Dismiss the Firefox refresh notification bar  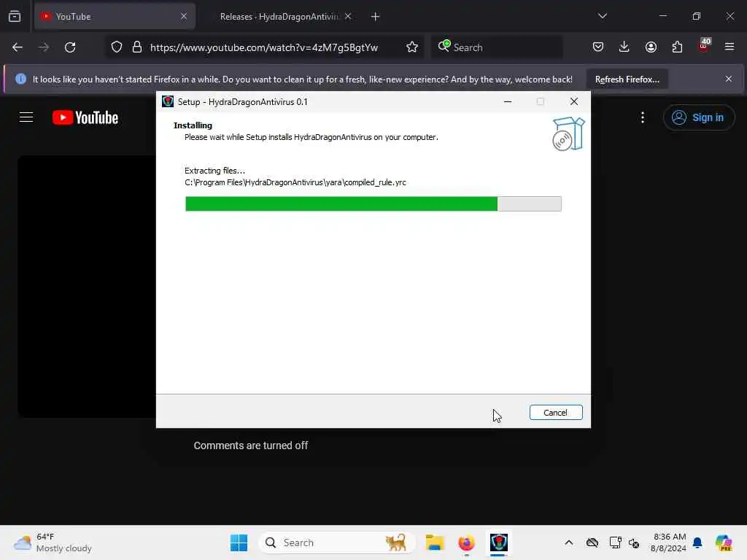[729, 79]
